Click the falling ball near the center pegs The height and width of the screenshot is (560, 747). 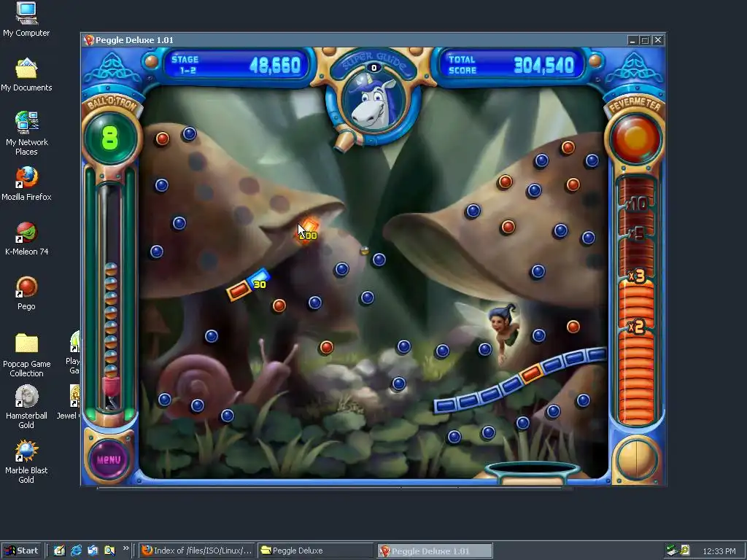365,250
